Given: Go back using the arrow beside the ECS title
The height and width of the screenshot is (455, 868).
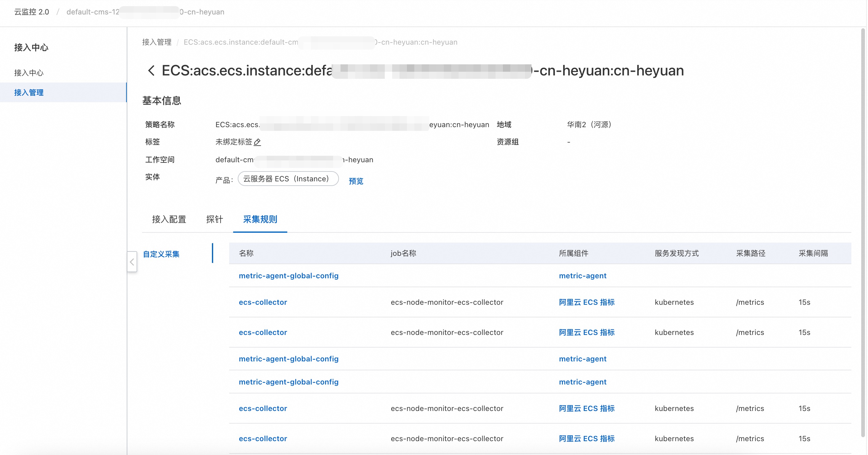Looking at the screenshot, I should click(151, 70).
